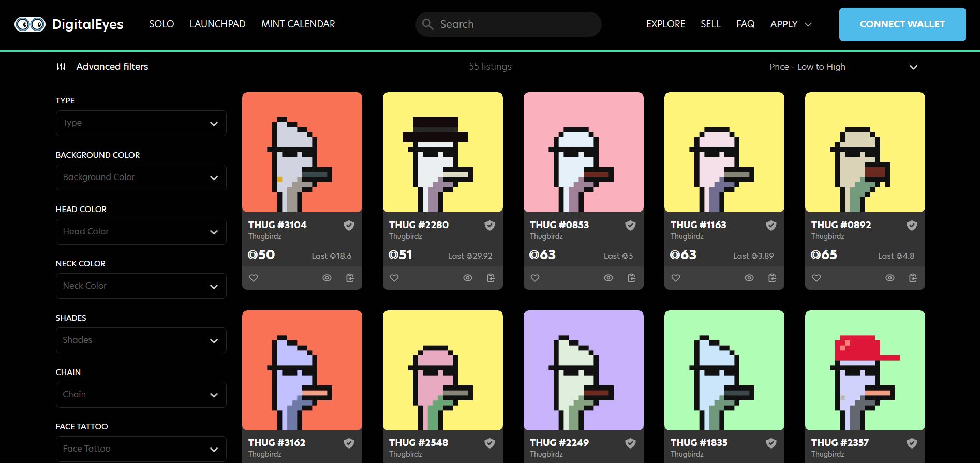Toggle the eye icon on THUG #0853

[608, 278]
